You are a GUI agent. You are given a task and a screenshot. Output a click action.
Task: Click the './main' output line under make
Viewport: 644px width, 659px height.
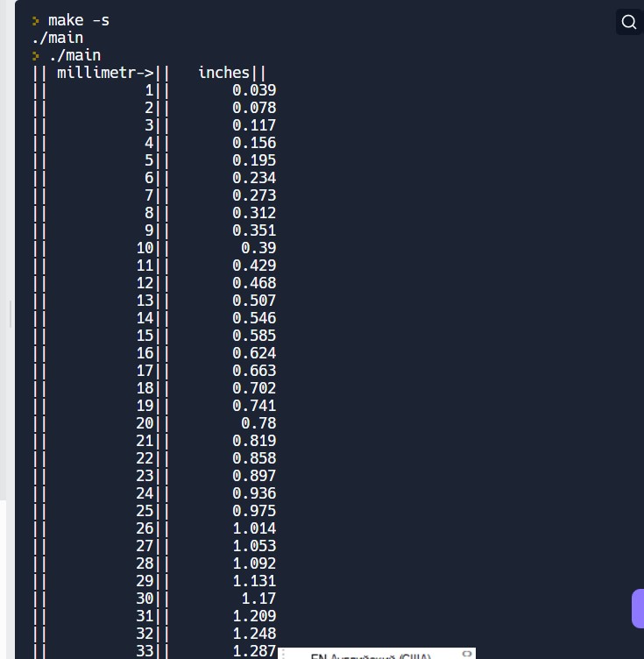click(x=57, y=38)
